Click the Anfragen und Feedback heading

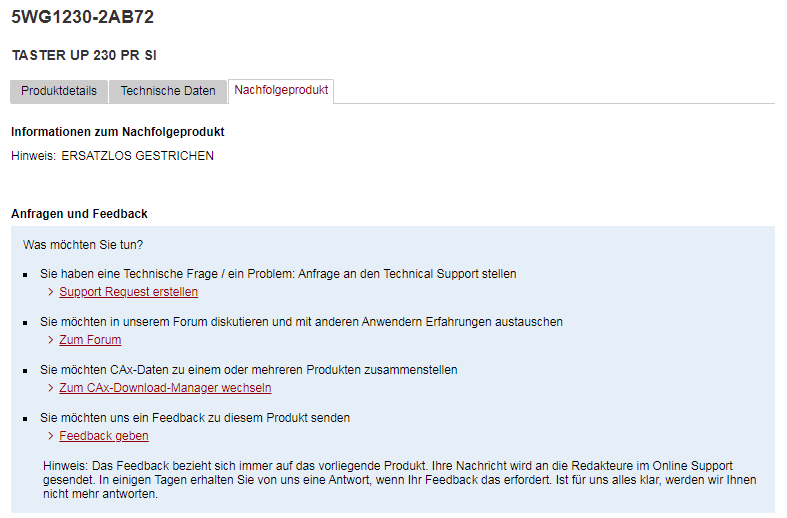(79, 214)
